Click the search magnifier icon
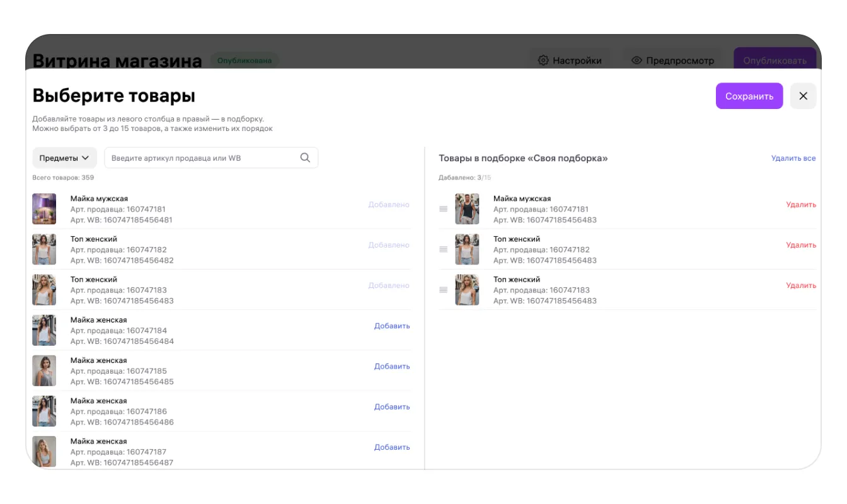Viewport: 847px width, 504px height. click(x=305, y=158)
